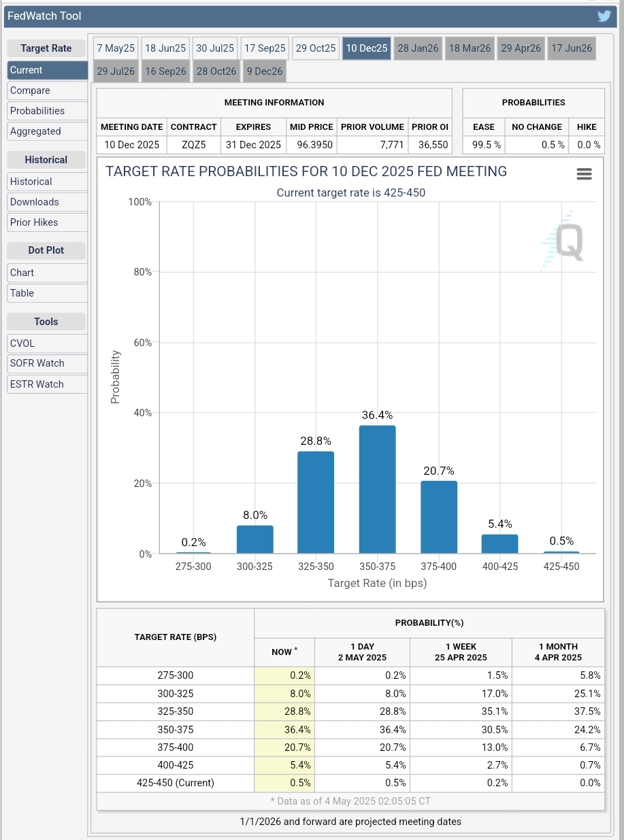Switch to the 18 Mar26 meeting tab
Viewport: 624px width, 840px height.
coord(470,48)
